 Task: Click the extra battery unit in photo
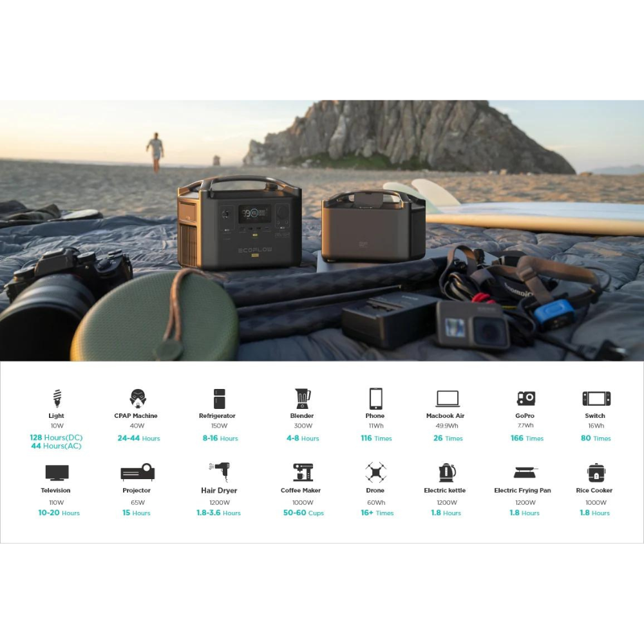(x=374, y=225)
